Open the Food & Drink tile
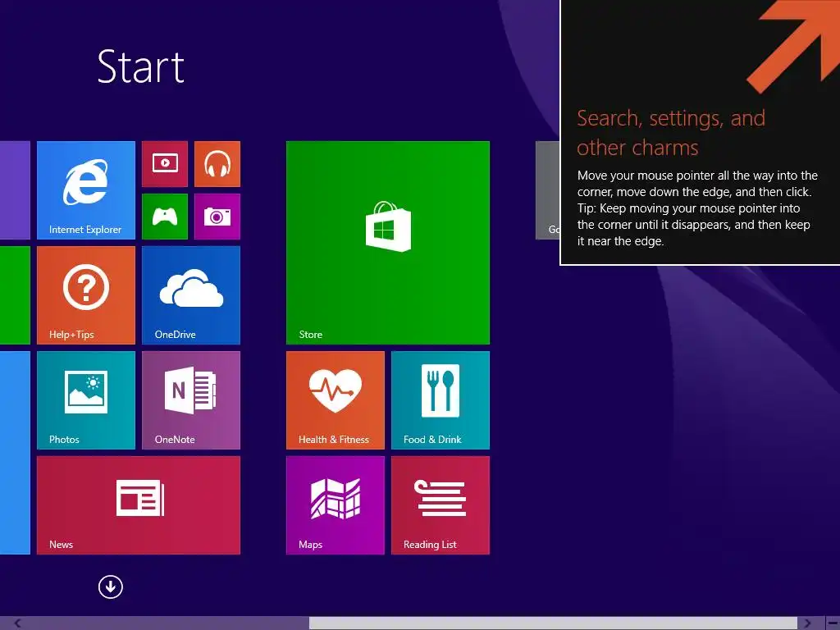Image resolution: width=840 pixels, height=630 pixels. pos(441,400)
